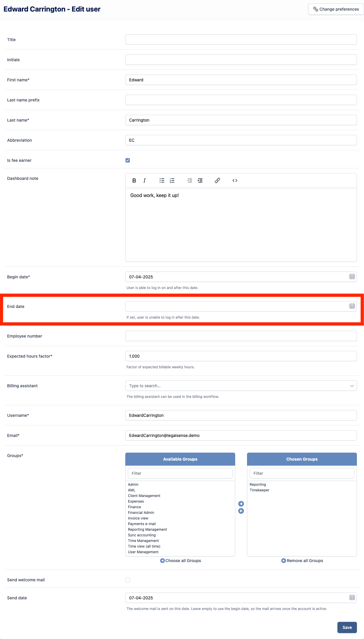Edit the Username field
This screenshot has height=639, width=364.
(x=241, y=415)
